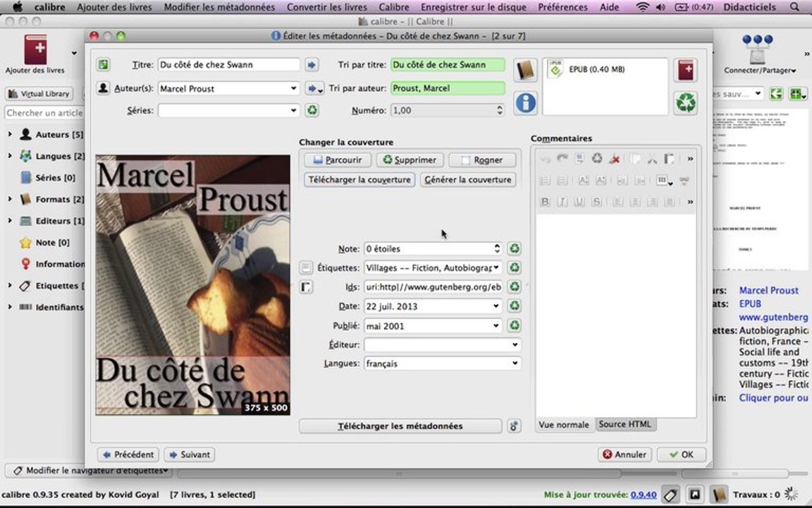
Task: Adjust the Numéro stepper arrows
Action: click(x=499, y=110)
